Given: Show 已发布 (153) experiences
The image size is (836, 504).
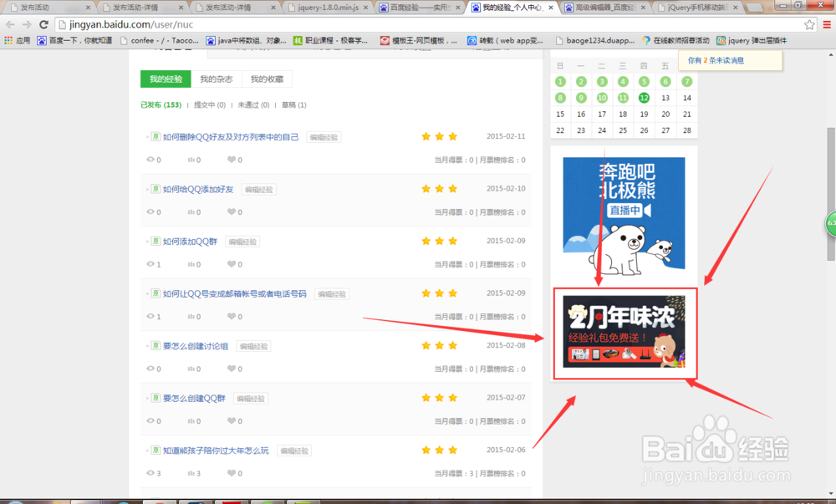Looking at the screenshot, I should [x=161, y=105].
